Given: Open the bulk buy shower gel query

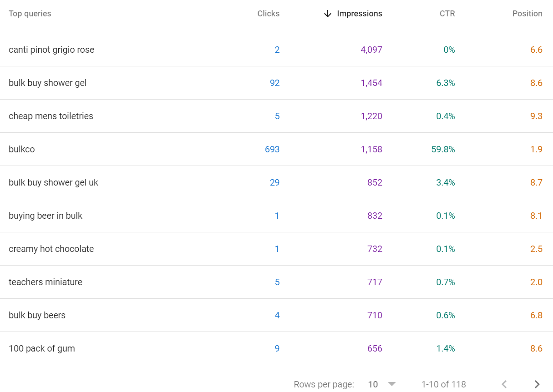Looking at the screenshot, I should tap(47, 83).
